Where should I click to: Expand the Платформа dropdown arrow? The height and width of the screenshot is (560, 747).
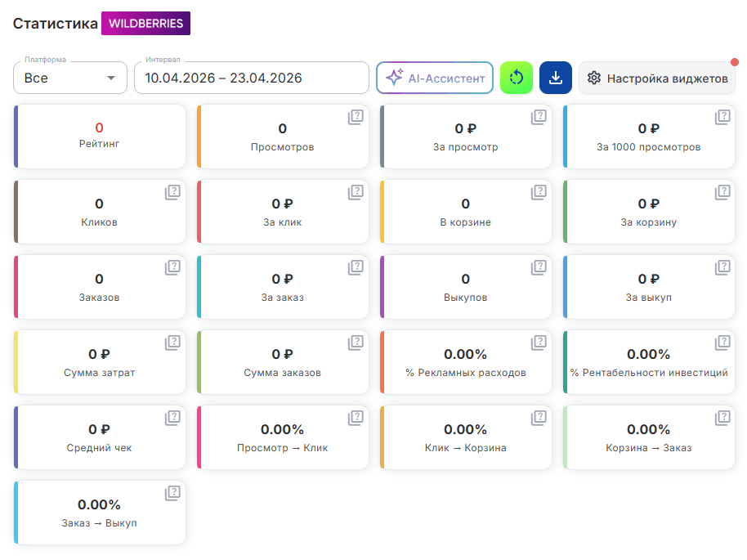(111, 78)
